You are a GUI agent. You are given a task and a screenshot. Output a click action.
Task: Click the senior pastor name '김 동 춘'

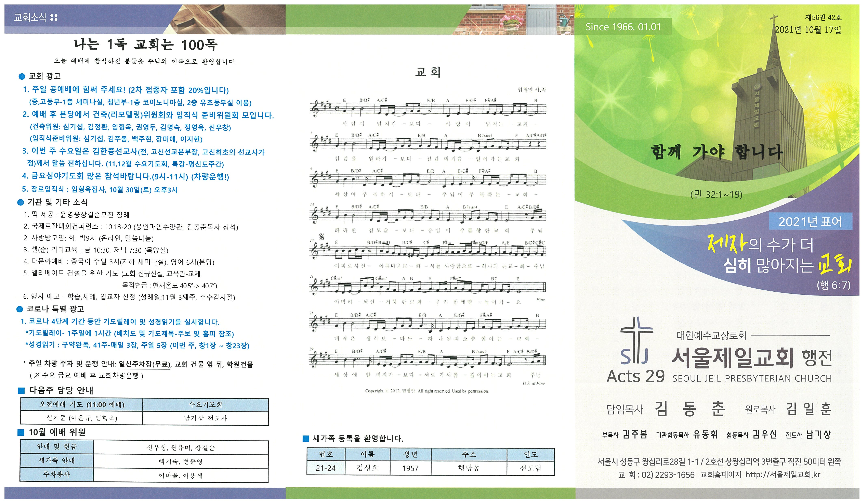point(690,409)
